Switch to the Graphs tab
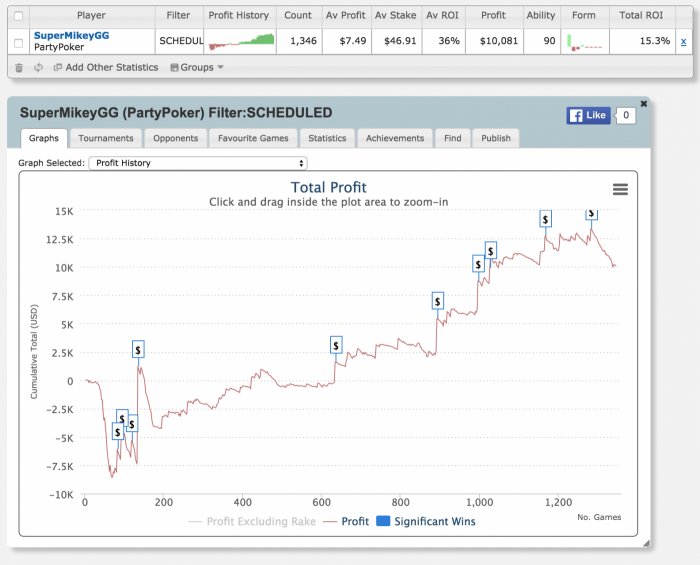 click(x=44, y=138)
